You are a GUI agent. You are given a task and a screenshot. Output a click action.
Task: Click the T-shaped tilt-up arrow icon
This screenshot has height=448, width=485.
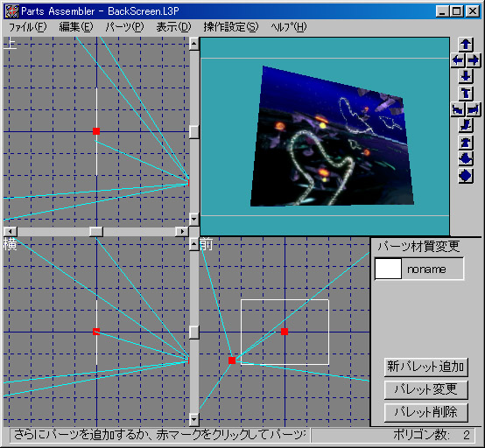(466, 93)
